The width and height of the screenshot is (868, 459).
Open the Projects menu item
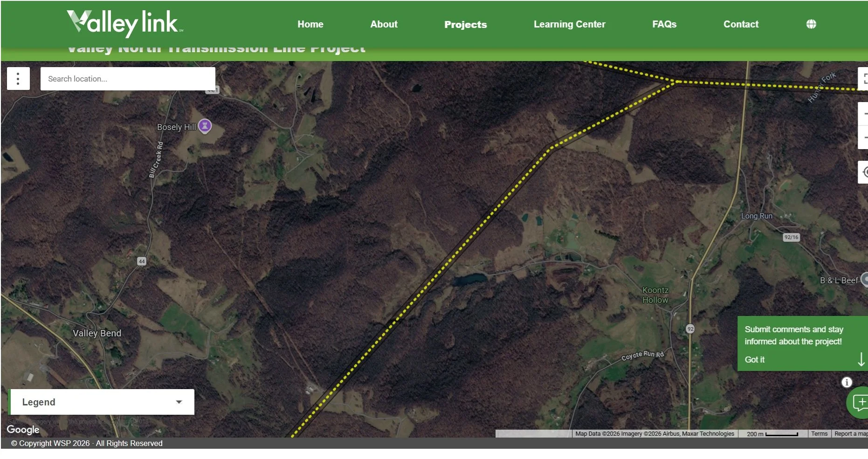[465, 25]
